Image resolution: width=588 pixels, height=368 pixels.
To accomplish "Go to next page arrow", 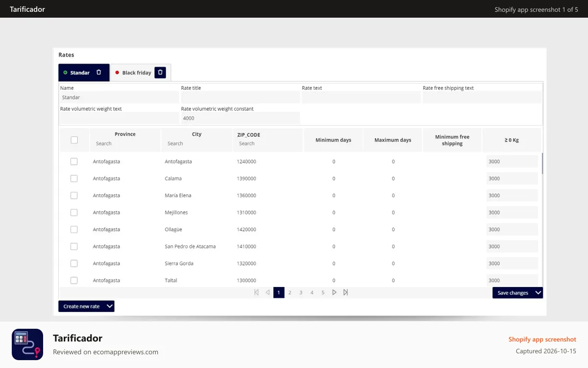I will pyautogui.click(x=334, y=292).
